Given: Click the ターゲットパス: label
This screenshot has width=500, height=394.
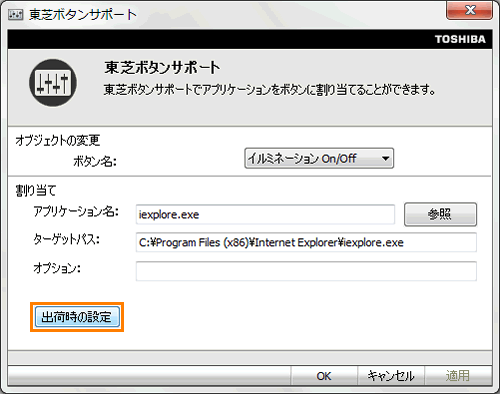Looking at the screenshot, I should point(66,239).
